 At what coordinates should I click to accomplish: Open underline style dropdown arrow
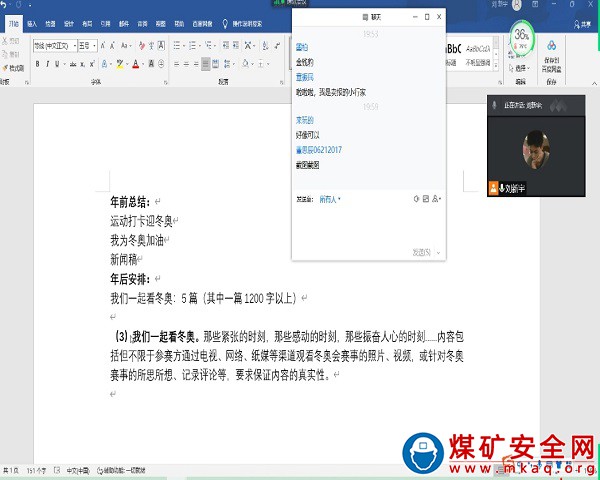(x=64, y=64)
